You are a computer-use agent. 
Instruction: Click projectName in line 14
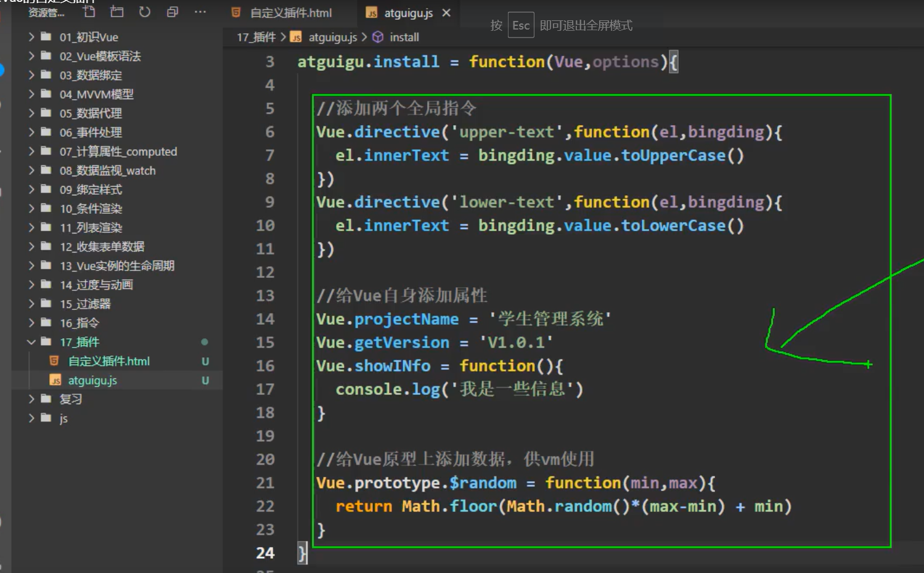[407, 319]
